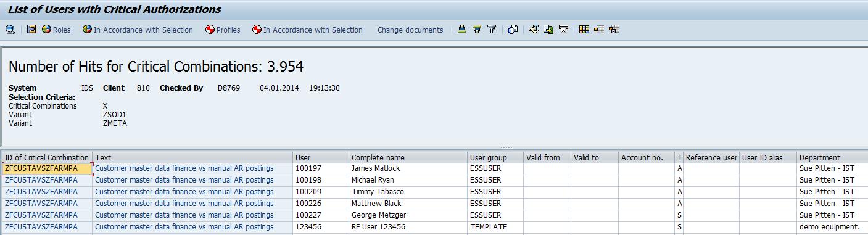Select the Complete name column header
Viewport: 868px width, 235px height.
(408, 157)
